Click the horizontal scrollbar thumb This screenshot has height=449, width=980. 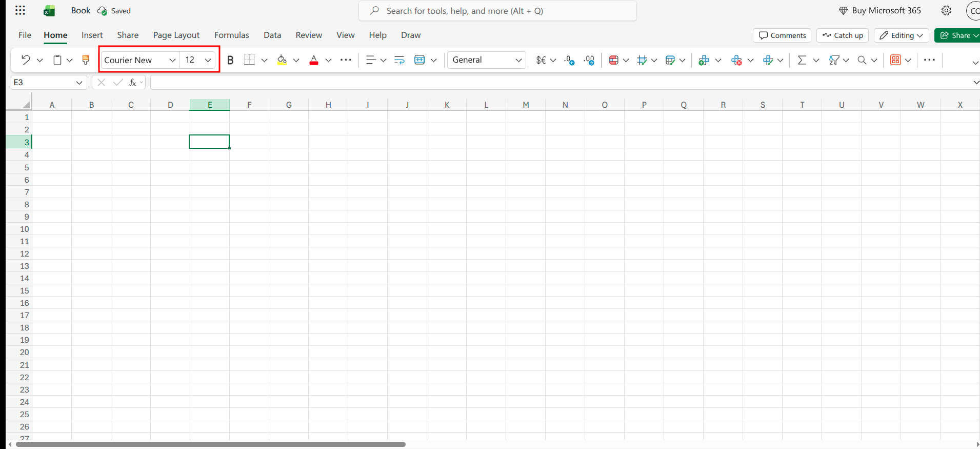(211, 444)
